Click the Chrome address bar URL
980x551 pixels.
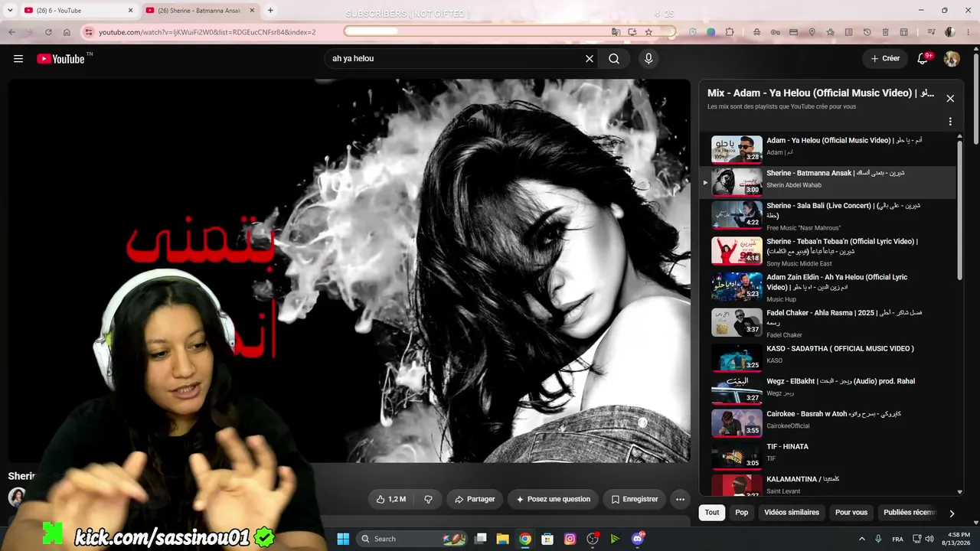207,32
